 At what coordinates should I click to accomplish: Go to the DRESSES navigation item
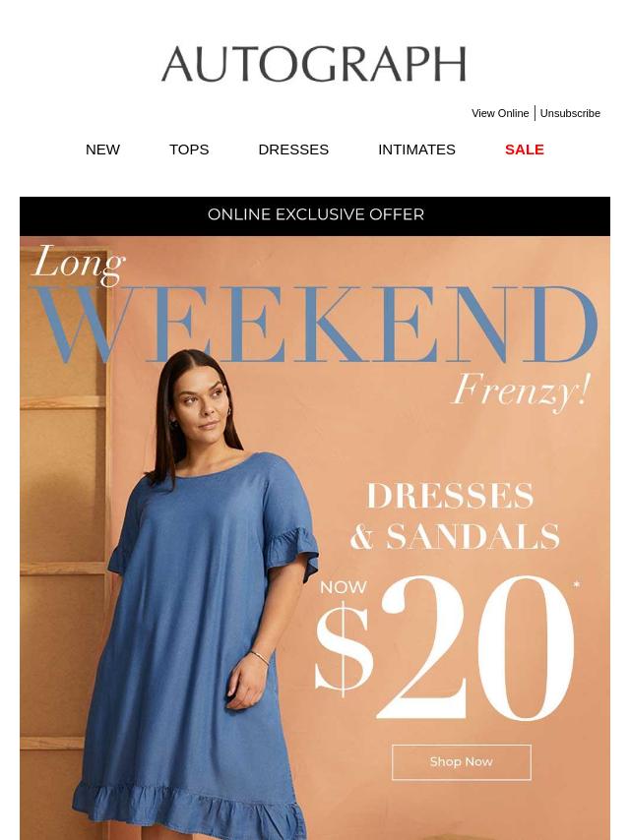[x=293, y=150]
